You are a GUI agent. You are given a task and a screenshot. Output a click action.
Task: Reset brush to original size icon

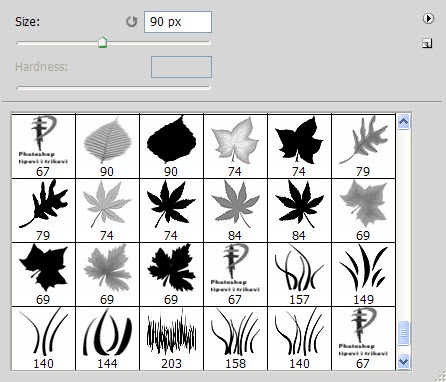[x=131, y=22]
